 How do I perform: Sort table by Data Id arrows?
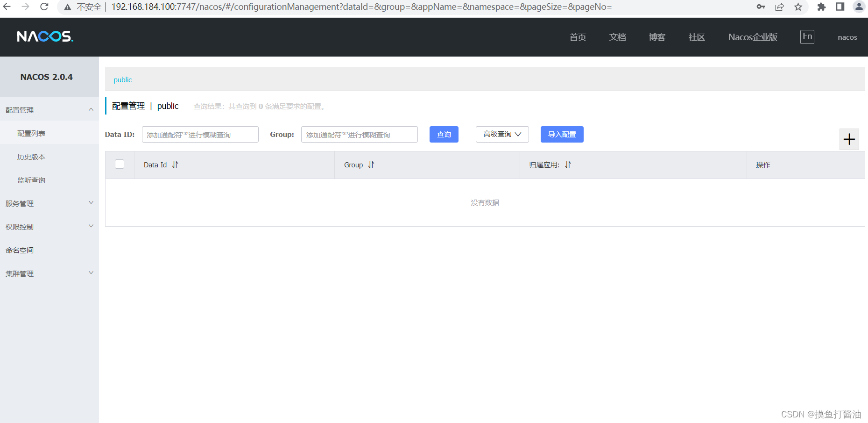point(175,165)
